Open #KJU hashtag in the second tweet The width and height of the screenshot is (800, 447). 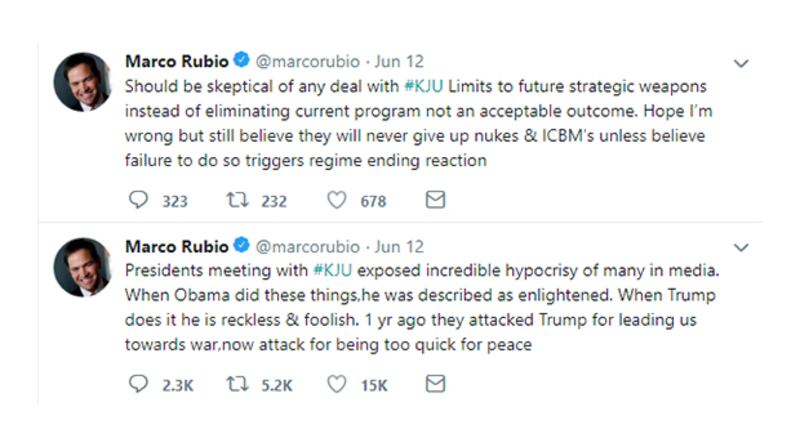pos(331,270)
